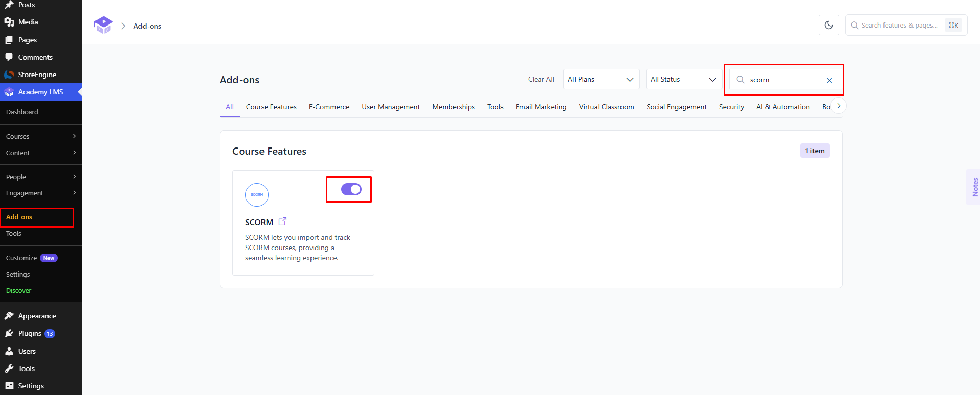Open the Media library menu icon

9,22
